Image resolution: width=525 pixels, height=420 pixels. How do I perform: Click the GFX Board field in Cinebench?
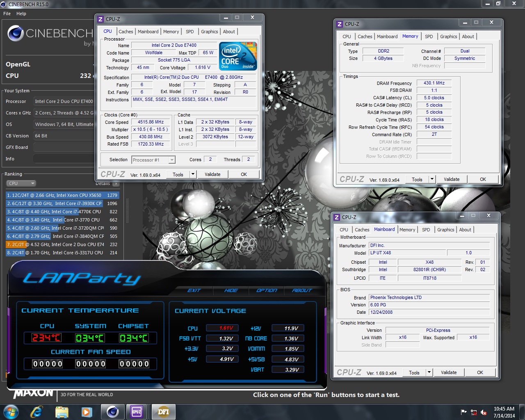64,147
